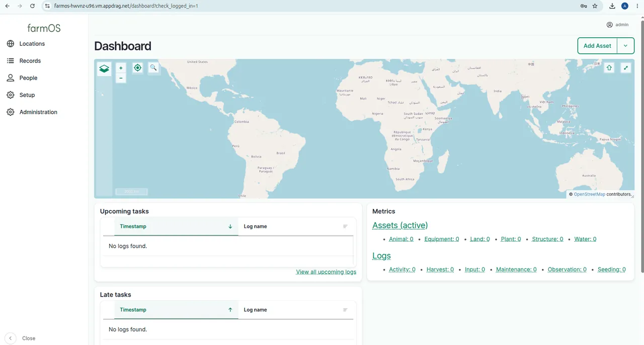Image resolution: width=644 pixels, height=345 pixels.
Task: Open the Locations menu item
Action: point(32,44)
